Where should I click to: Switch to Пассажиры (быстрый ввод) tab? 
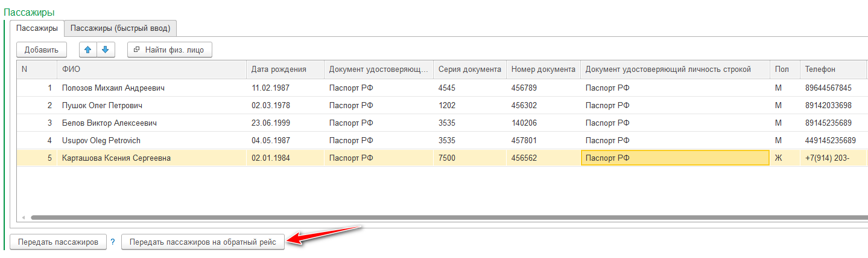[120, 28]
